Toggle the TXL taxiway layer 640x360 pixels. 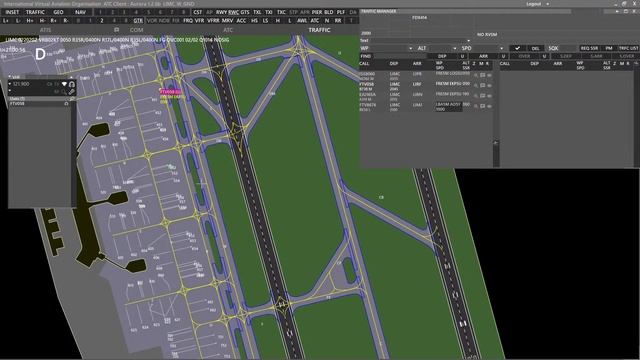coord(257,12)
